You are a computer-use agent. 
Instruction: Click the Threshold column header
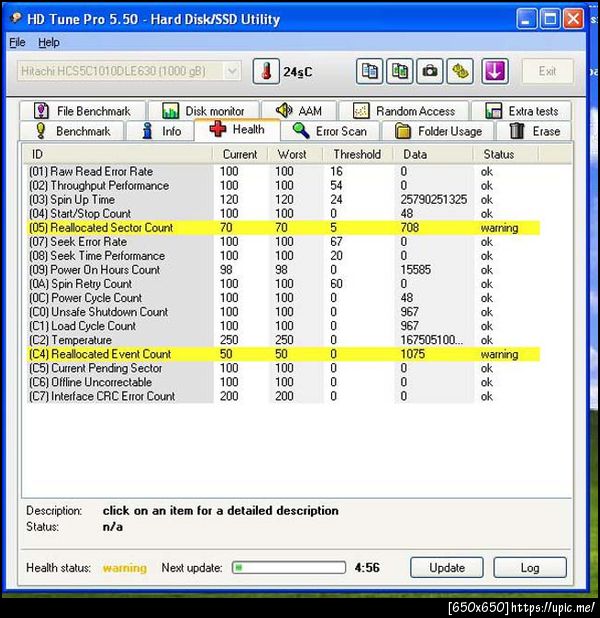pyautogui.click(x=358, y=154)
